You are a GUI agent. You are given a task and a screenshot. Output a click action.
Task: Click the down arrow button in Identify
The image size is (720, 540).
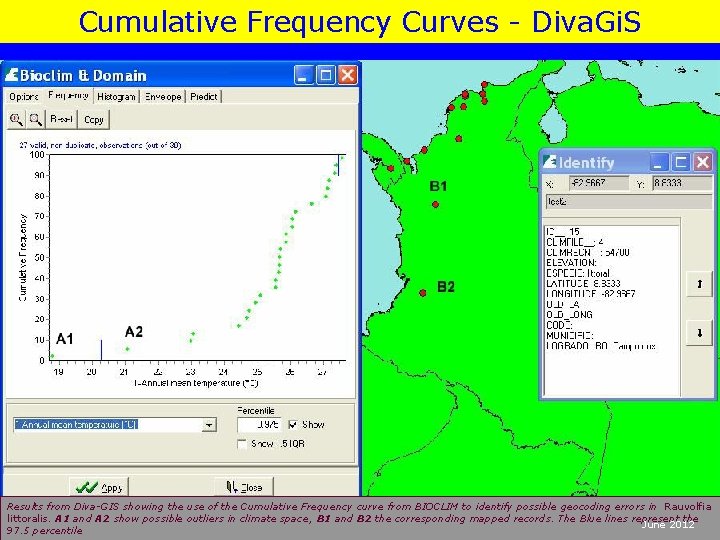tap(699, 332)
